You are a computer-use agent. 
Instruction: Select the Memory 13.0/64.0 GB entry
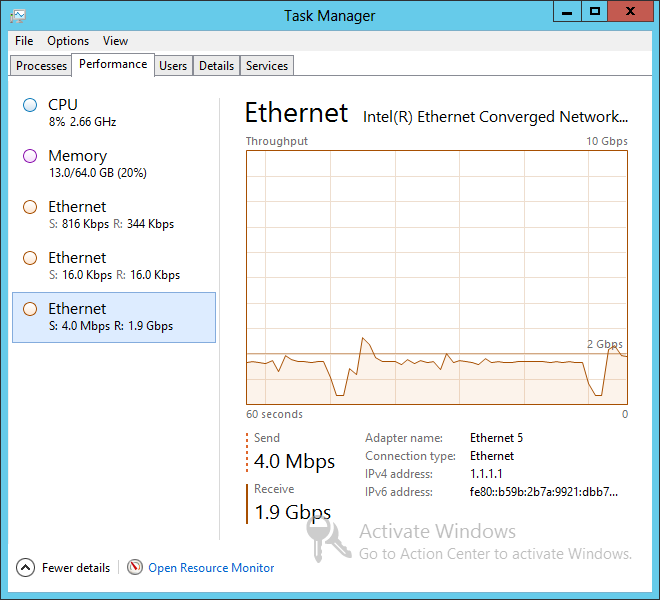coord(114,164)
